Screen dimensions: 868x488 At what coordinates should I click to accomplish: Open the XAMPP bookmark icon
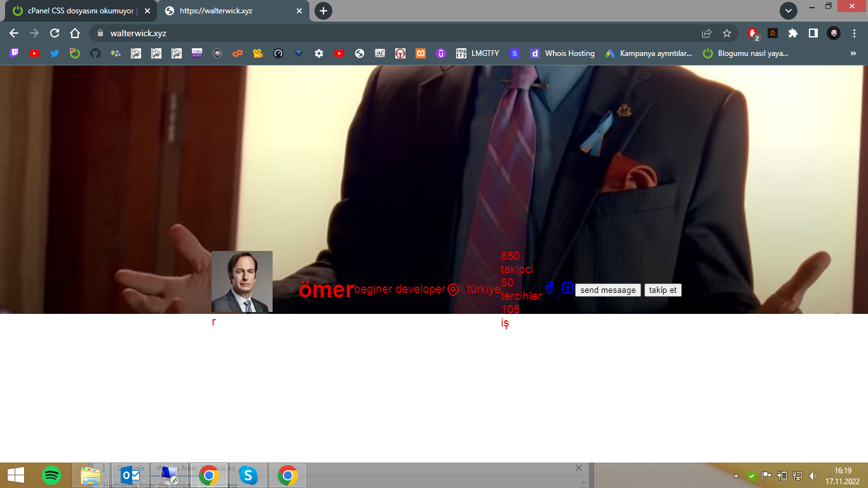point(421,53)
